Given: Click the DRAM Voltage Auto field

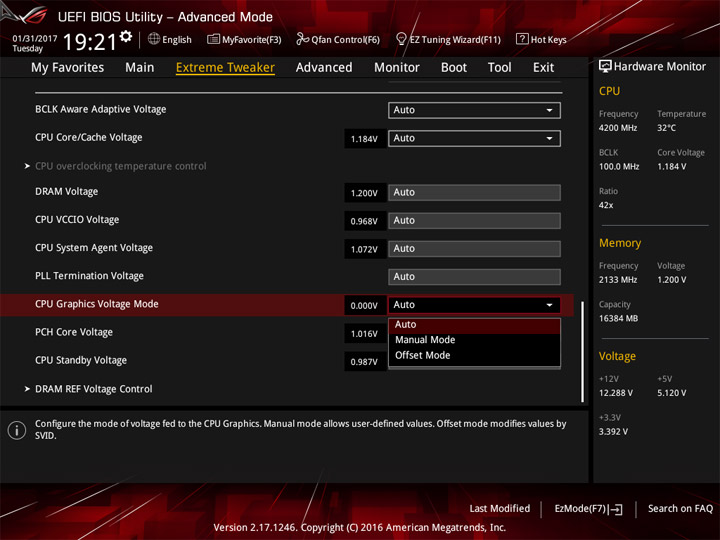Looking at the screenshot, I should 474,192.
